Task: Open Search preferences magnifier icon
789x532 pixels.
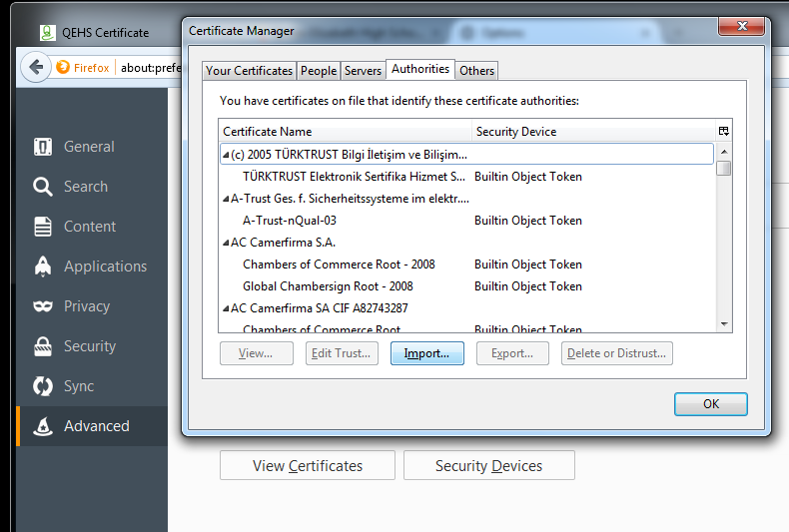Action: click(43, 187)
